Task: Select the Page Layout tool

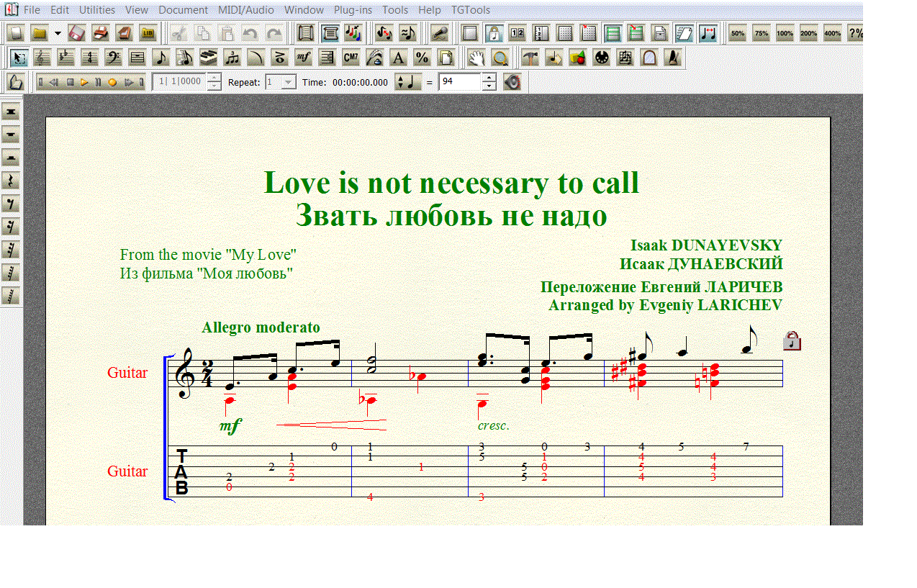Action: click(x=446, y=58)
